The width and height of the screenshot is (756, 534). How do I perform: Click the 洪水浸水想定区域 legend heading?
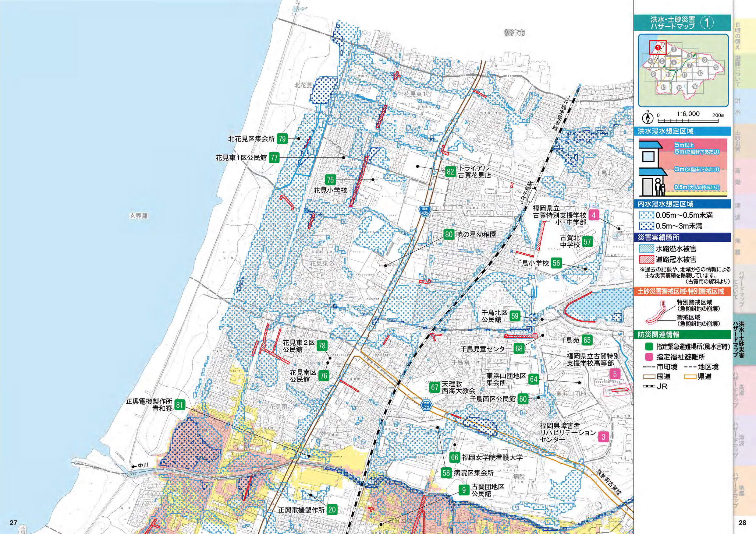[682, 131]
